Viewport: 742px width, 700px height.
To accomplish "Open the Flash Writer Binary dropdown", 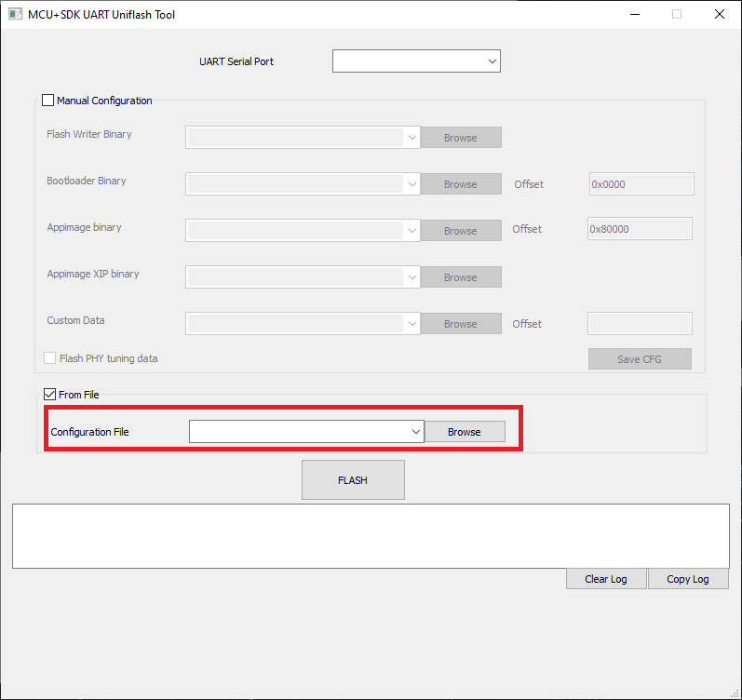I will (x=303, y=138).
